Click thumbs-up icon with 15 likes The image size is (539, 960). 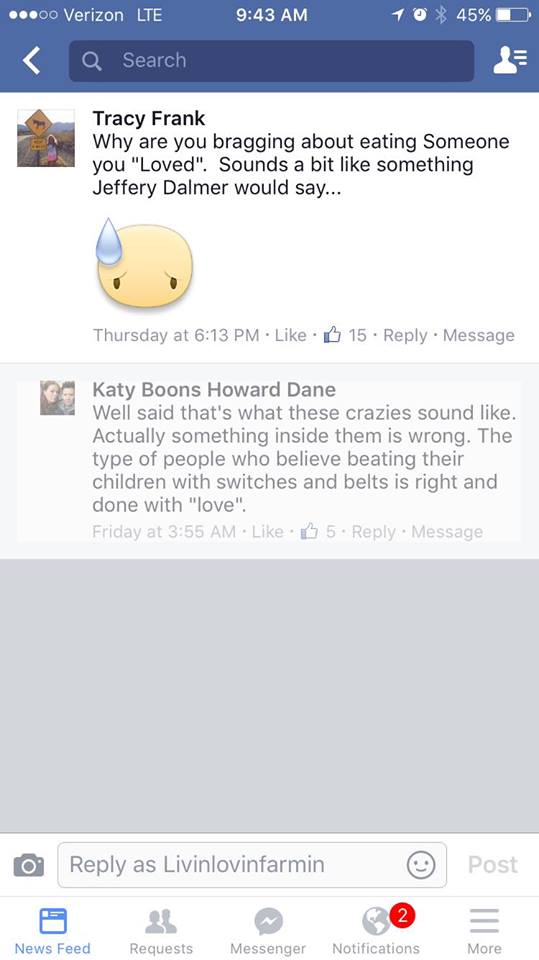(331, 334)
